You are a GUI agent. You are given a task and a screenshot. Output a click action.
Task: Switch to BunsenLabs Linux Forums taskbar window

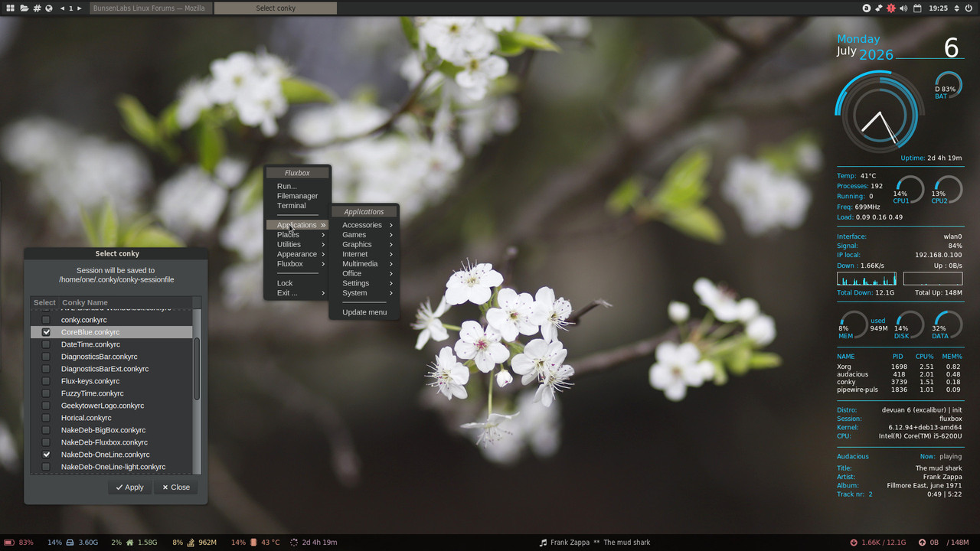point(150,8)
